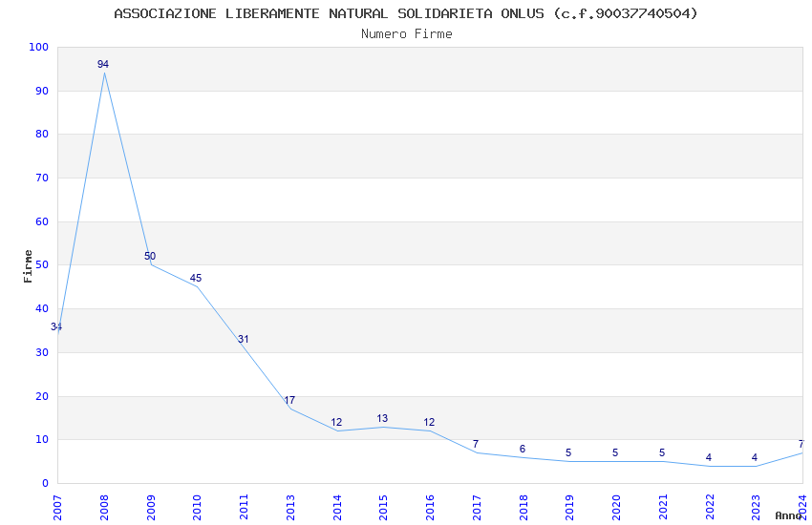Select the 6 data label for 2018

point(522,449)
